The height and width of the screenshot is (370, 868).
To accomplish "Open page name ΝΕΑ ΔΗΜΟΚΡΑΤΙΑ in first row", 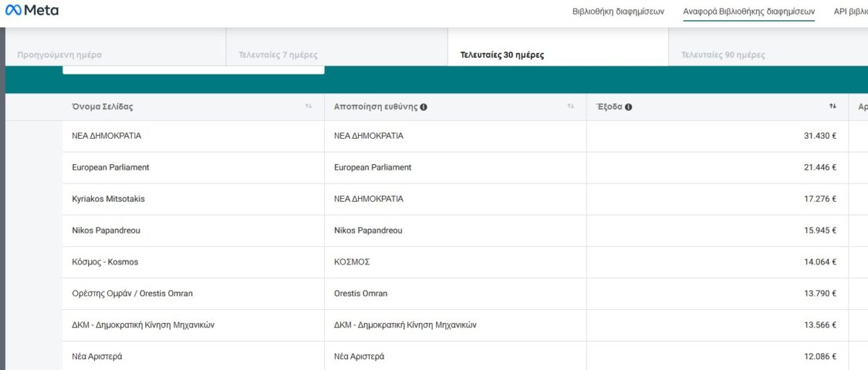I will (x=107, y=136).
